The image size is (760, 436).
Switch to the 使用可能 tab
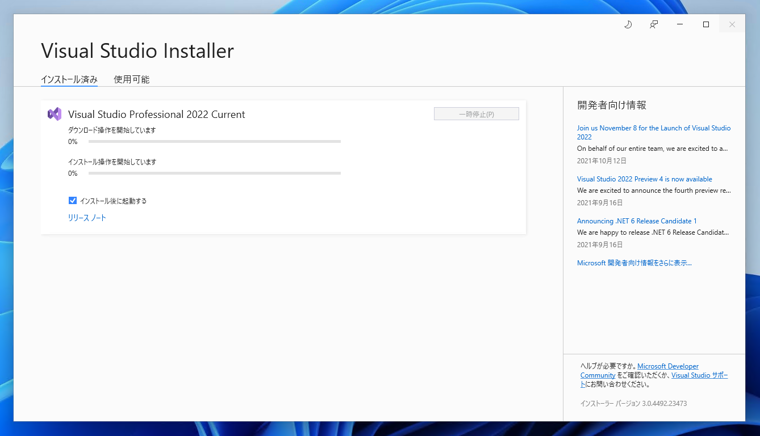(x=131, y=79)
